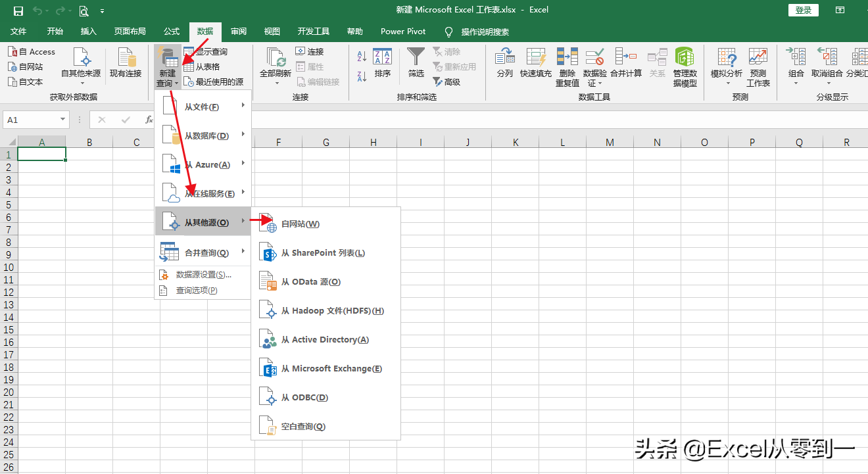The image size is (868, 474).
Task: Go to the 页面布局 tab
Action: click(130, 32)
